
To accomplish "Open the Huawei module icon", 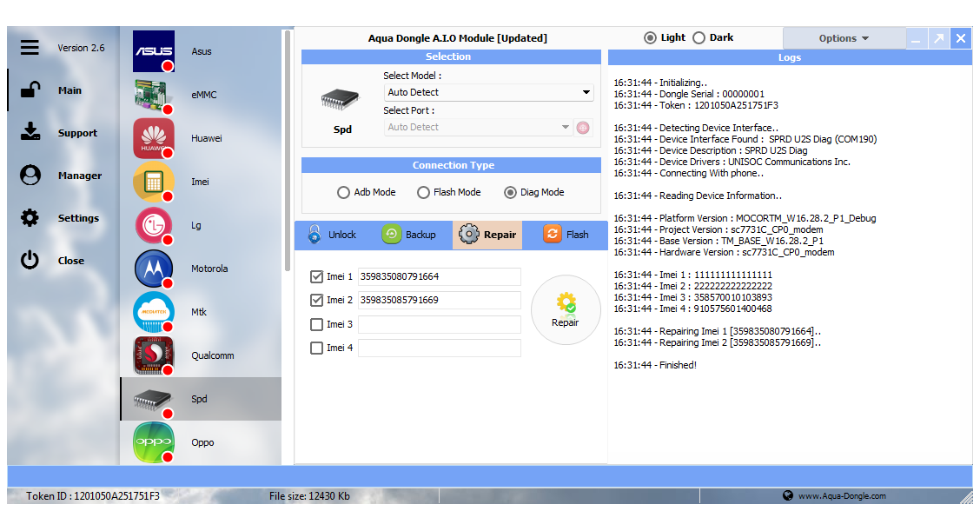I will (x=154, y=138).
